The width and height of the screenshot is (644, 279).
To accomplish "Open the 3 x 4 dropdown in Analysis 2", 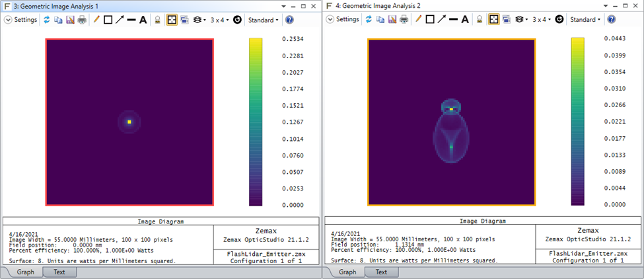I will [542, 20].
